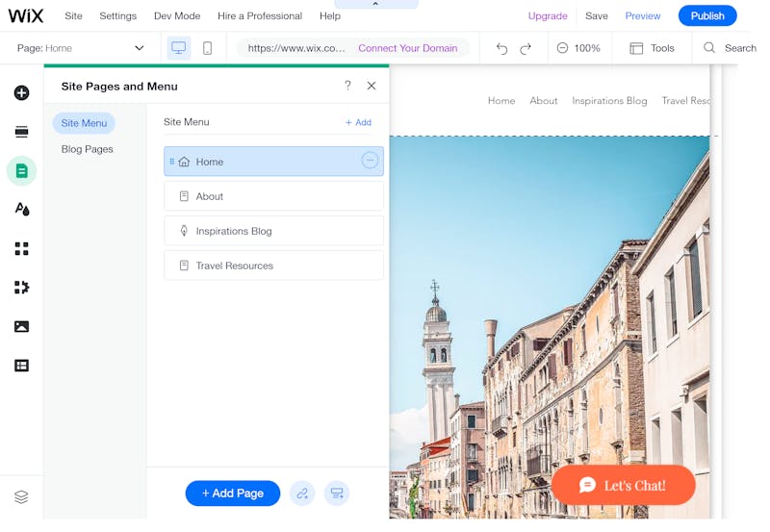This screenshot has width=770, height=532.
Task: Open the Dev Mode menu
Action: pos(177,16)
